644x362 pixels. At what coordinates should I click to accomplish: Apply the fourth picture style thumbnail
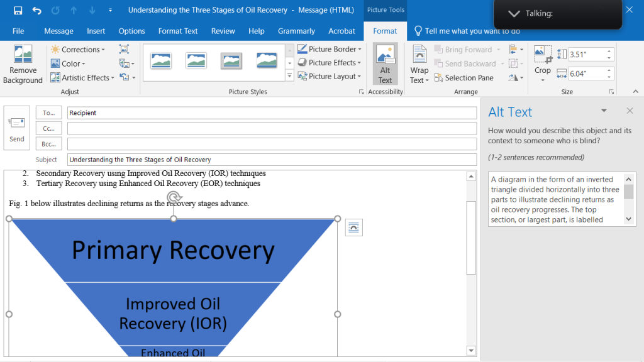click(267, 61)
